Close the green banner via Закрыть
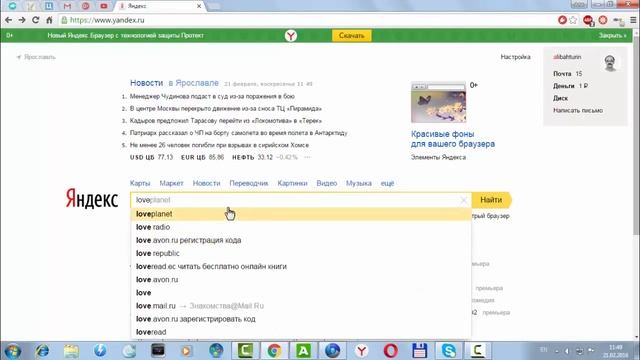640x360 pixels. coord(612,36)
